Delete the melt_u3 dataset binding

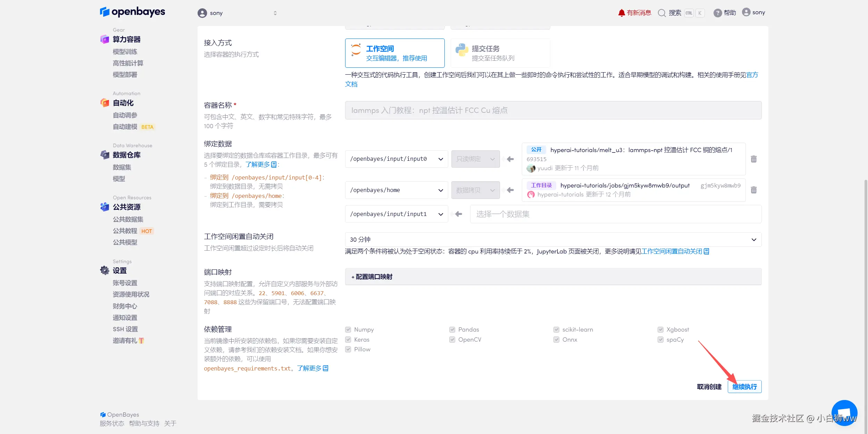(x=754, y=159)
